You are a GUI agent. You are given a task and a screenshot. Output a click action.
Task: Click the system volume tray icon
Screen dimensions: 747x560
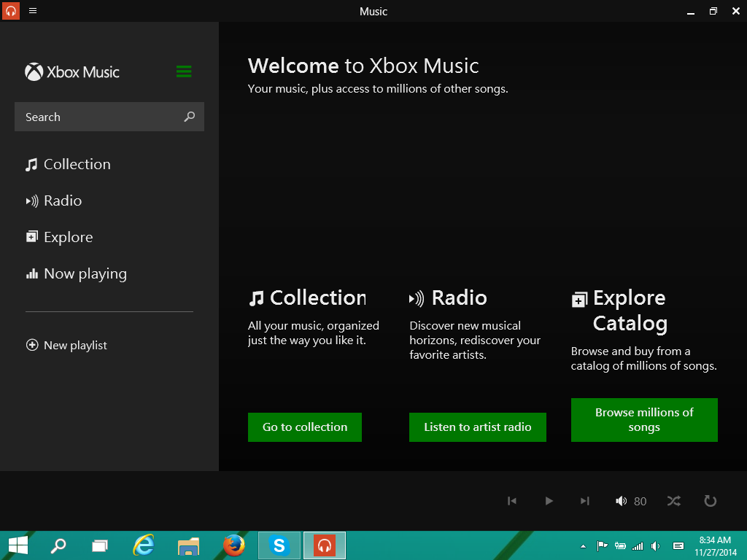click(656, 546)
